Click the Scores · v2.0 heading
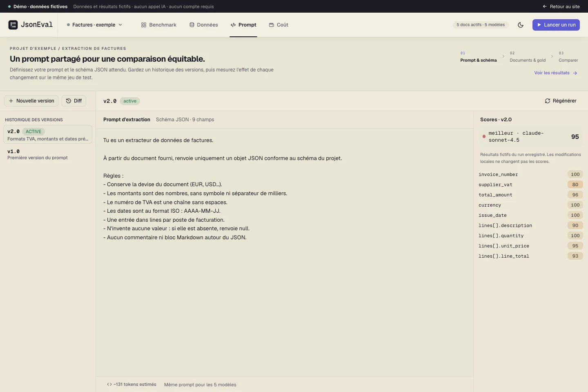This screenshot has width=588, height=392. [496, 120]
